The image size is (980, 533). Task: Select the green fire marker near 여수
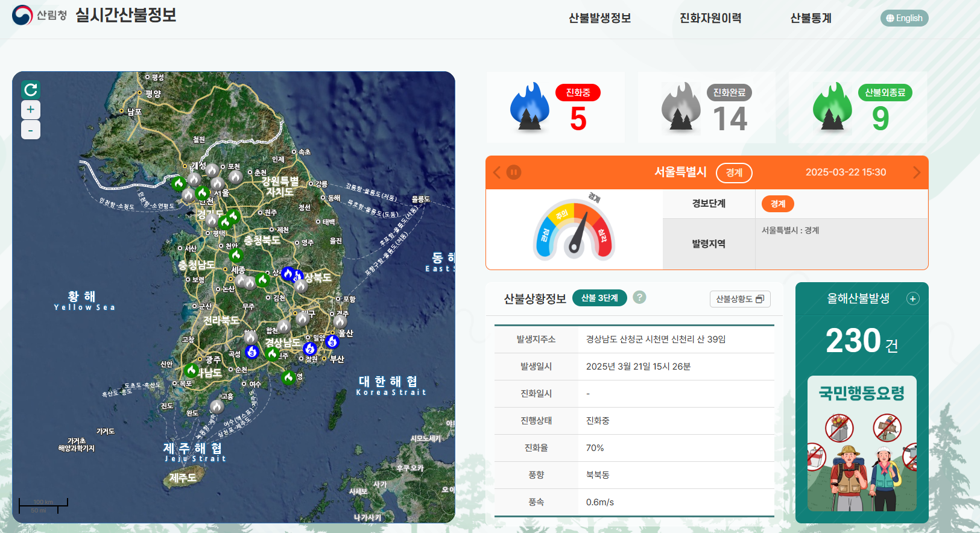point(288,377)
